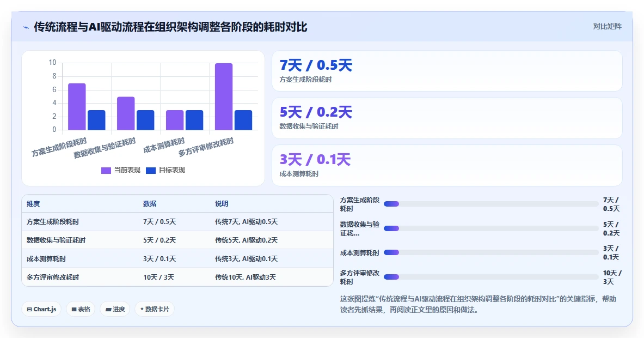
Task: Click the table cell 10天 / 3天
Action: click(x=158, y=277)
